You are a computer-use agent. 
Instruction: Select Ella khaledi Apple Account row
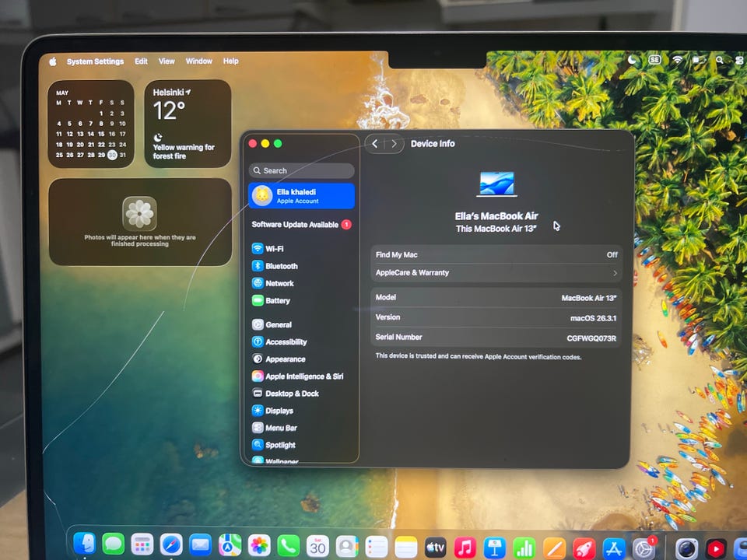302,196
